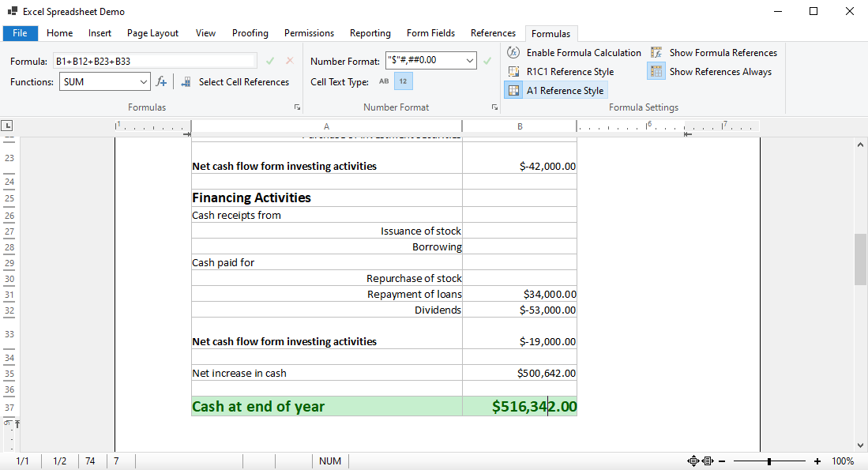The image size is (868, 470).
Task: Click the scrollbar up arrow
Action: [x=859, y=145]
